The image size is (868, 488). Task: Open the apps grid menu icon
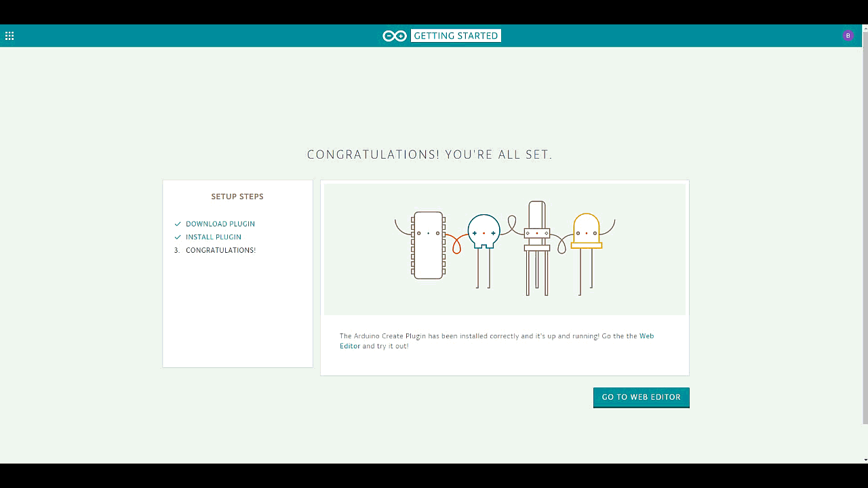click(9, 36)
